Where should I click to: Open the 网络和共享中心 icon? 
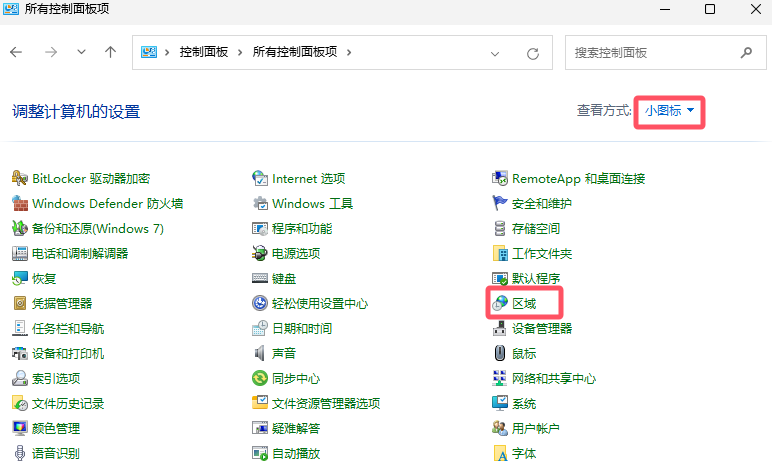(500, 379)
